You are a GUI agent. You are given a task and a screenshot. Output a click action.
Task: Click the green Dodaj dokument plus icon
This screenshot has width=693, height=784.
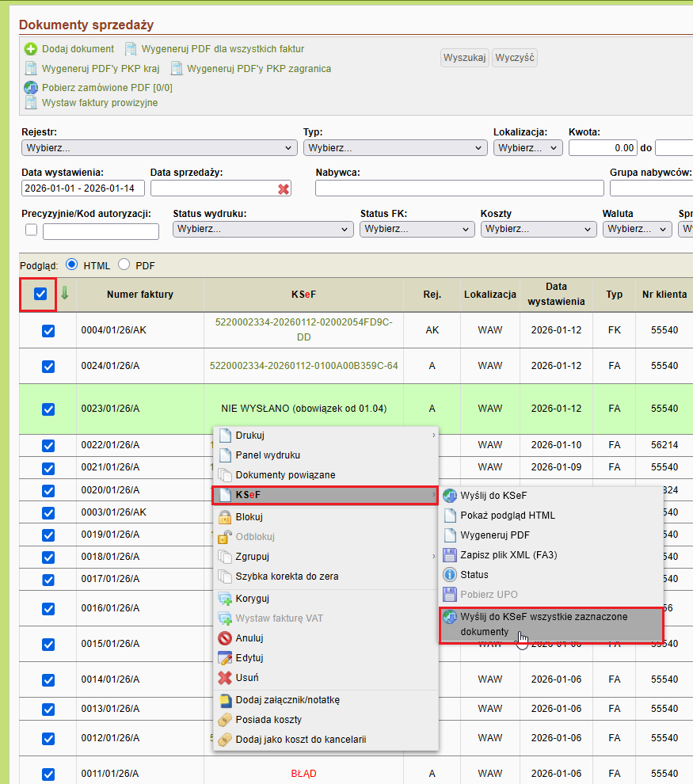tap(31, 49)
